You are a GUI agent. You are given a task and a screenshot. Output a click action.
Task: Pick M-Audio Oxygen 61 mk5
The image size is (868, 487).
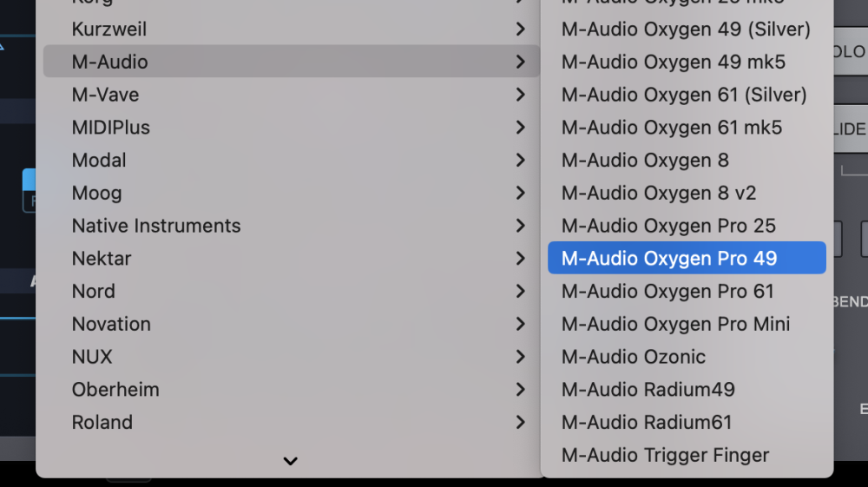[x=672, y=128]
